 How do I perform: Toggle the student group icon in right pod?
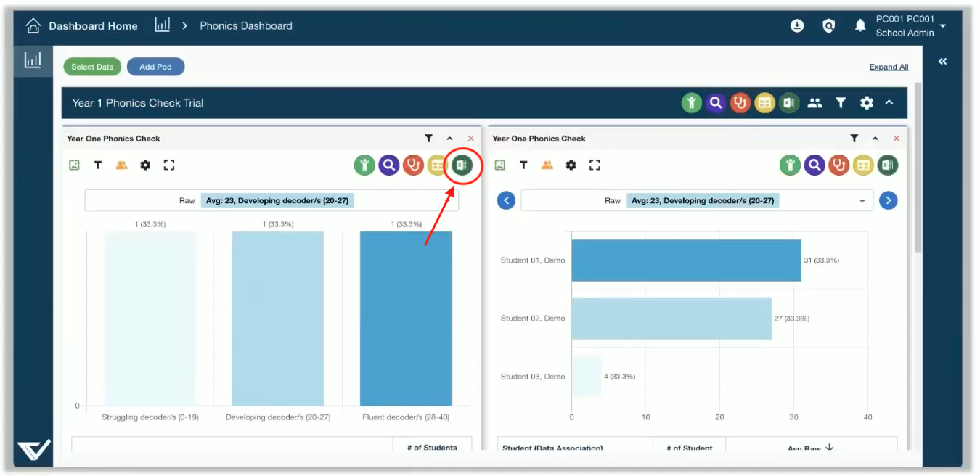(x=547, y=165)
